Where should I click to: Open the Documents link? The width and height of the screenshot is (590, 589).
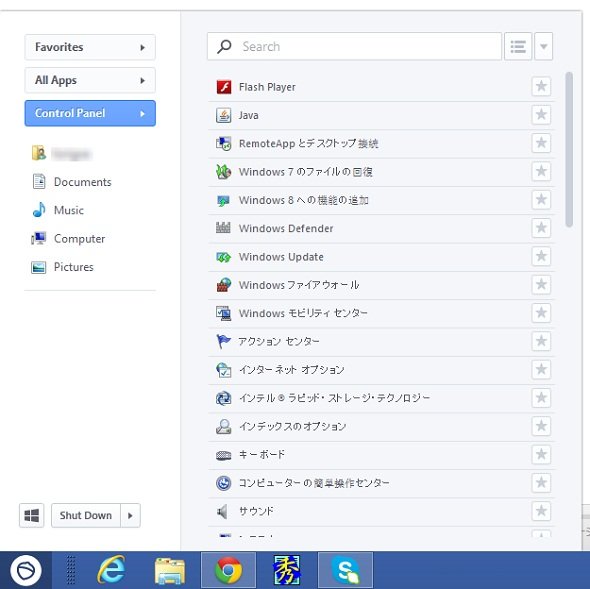(82, 182)
